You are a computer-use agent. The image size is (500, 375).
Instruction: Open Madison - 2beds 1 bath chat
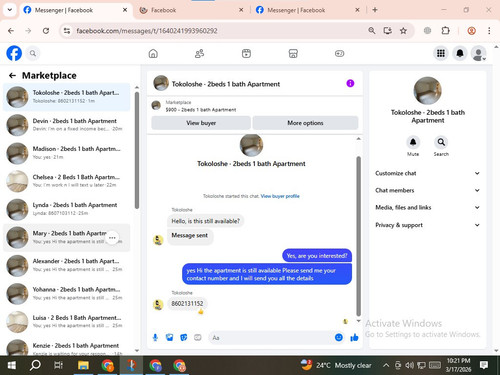pos(67,153)
